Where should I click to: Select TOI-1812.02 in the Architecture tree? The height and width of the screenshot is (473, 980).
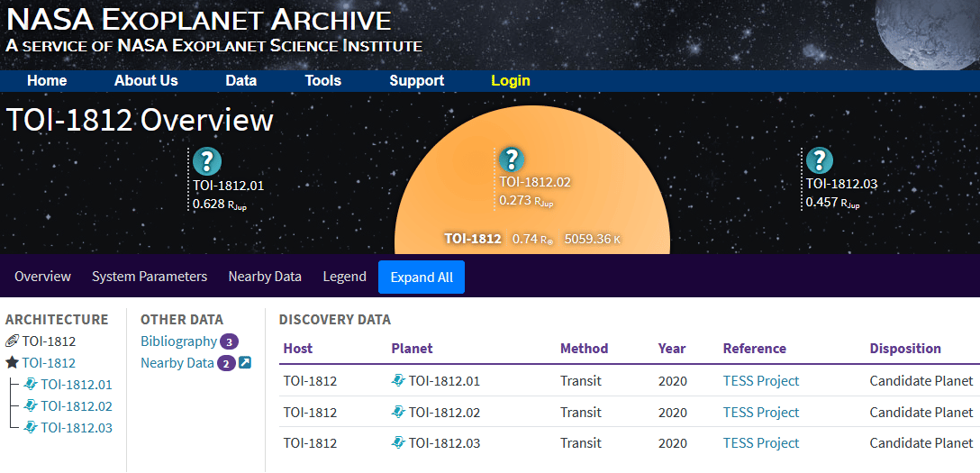[x=77, y=406]
